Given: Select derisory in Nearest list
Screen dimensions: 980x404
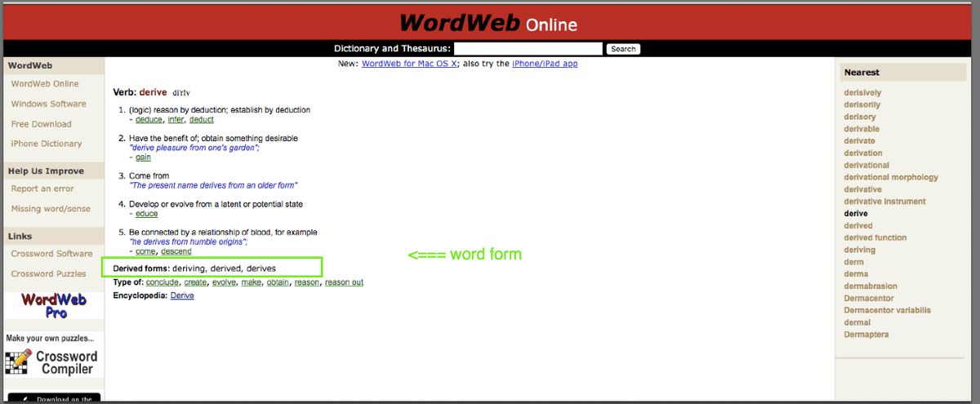Looking at the screenshot, I should tap(860, 117).
